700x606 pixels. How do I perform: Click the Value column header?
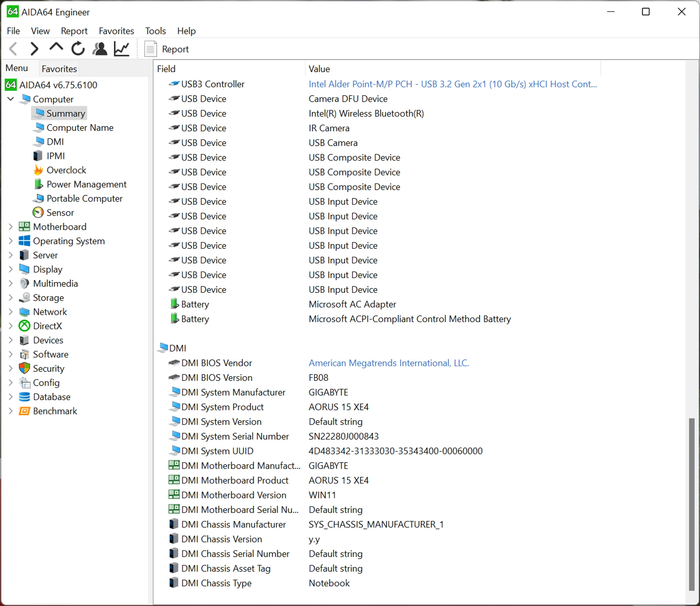pyautogui.click(x=453, y=69)
